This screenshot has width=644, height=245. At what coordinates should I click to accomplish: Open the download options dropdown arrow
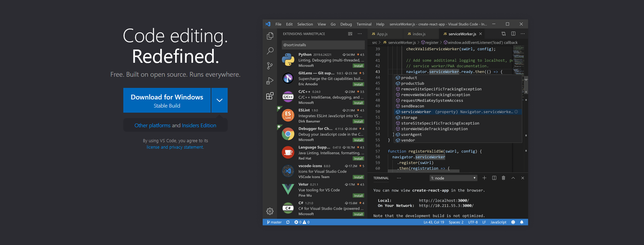coord(220,100)
